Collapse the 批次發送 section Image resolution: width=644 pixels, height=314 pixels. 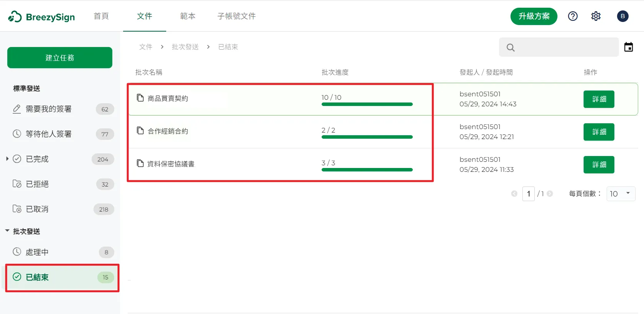(7, 231)
